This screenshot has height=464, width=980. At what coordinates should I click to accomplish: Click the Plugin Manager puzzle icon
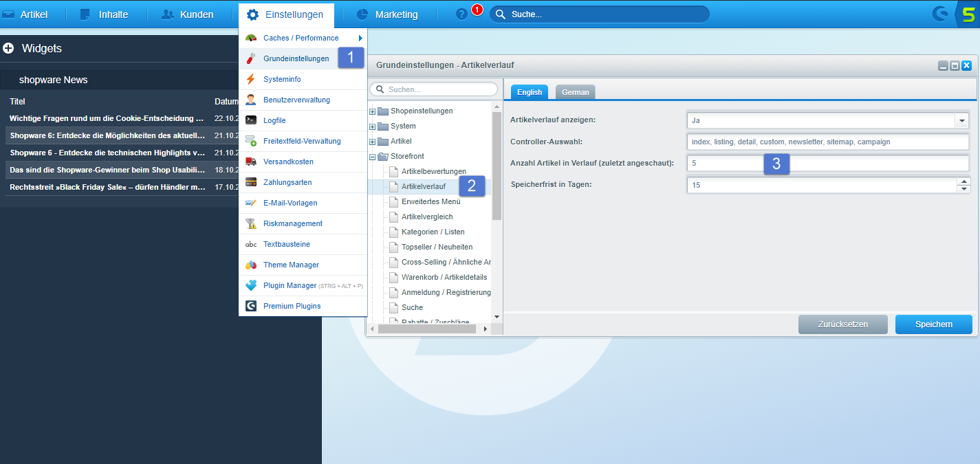coord(251,285)
